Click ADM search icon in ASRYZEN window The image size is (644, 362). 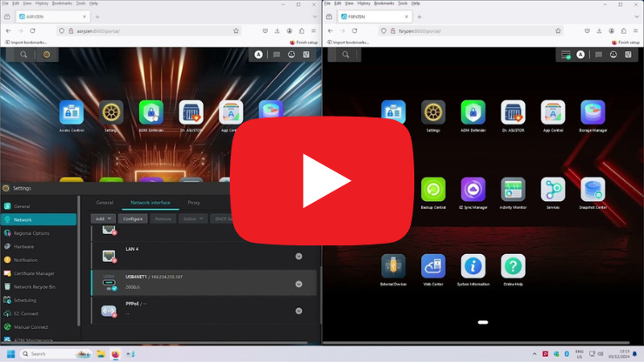pyautogui.click(x=23, y=55)
